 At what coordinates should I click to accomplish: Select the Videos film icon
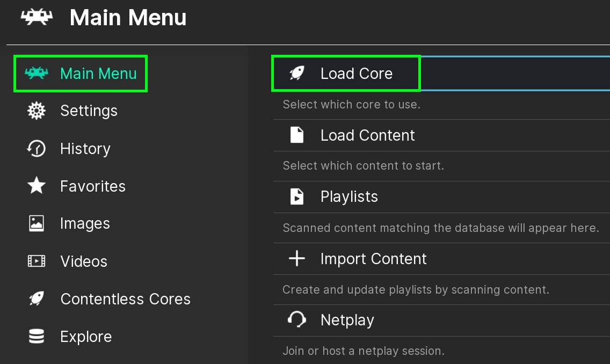pyautogui.click(x=37, y=261)
